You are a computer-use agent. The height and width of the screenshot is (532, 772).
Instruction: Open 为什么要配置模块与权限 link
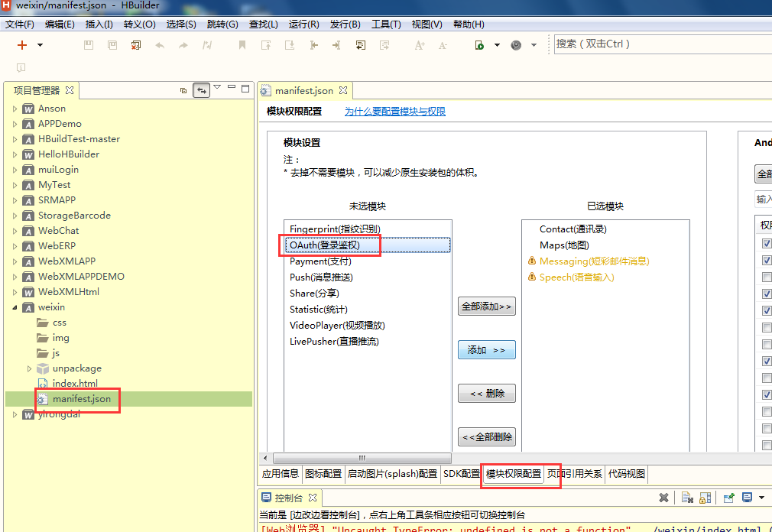click(x=395, y=112)
